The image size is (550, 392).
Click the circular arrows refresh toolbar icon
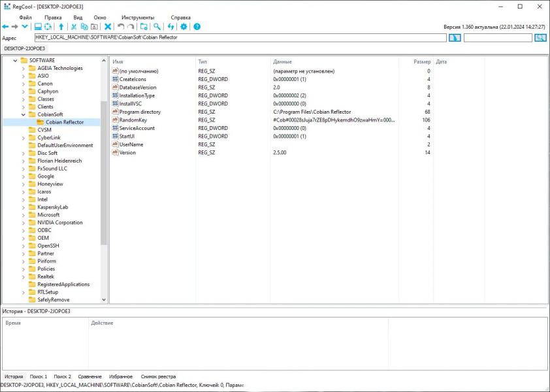point(48,27)
